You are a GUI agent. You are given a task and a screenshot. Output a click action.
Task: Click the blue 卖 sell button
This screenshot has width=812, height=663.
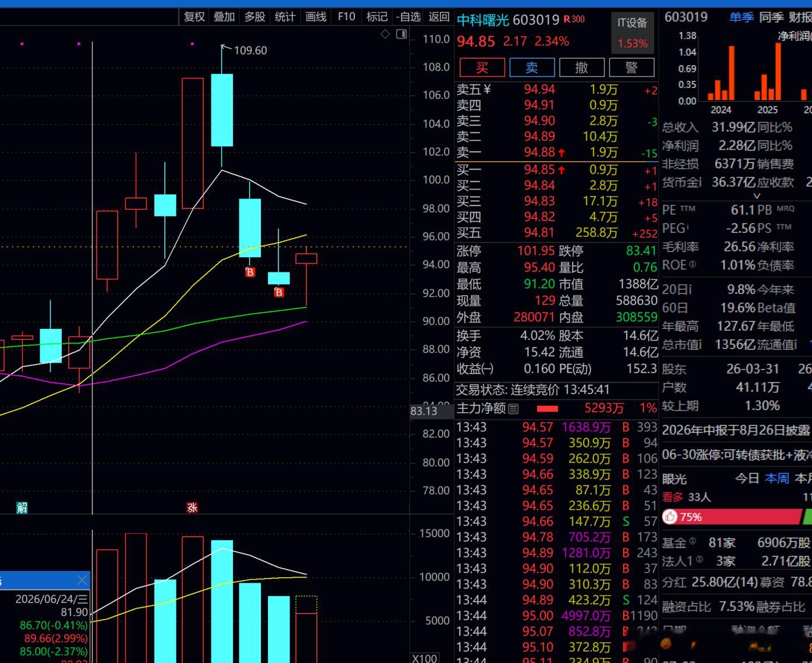pyautogui.click(x=532, y=68)
